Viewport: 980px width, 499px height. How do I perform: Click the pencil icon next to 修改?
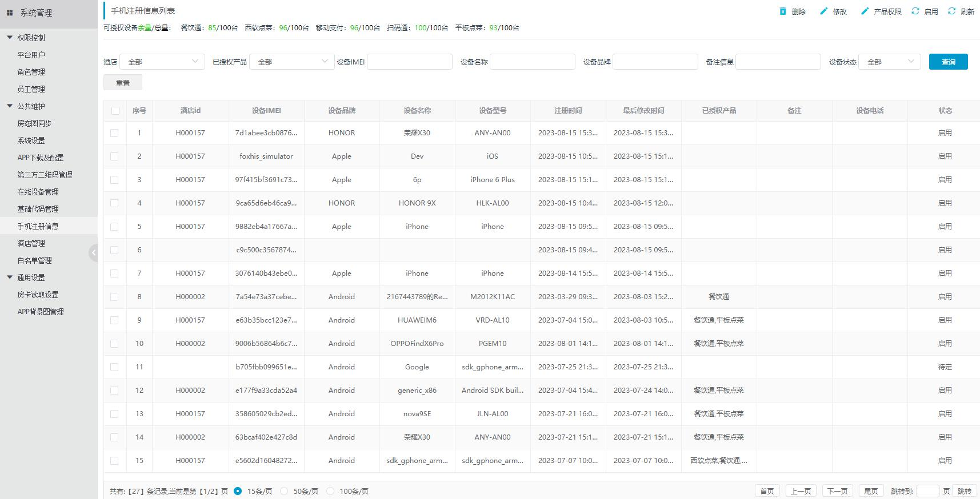click(x=823, y=11)
